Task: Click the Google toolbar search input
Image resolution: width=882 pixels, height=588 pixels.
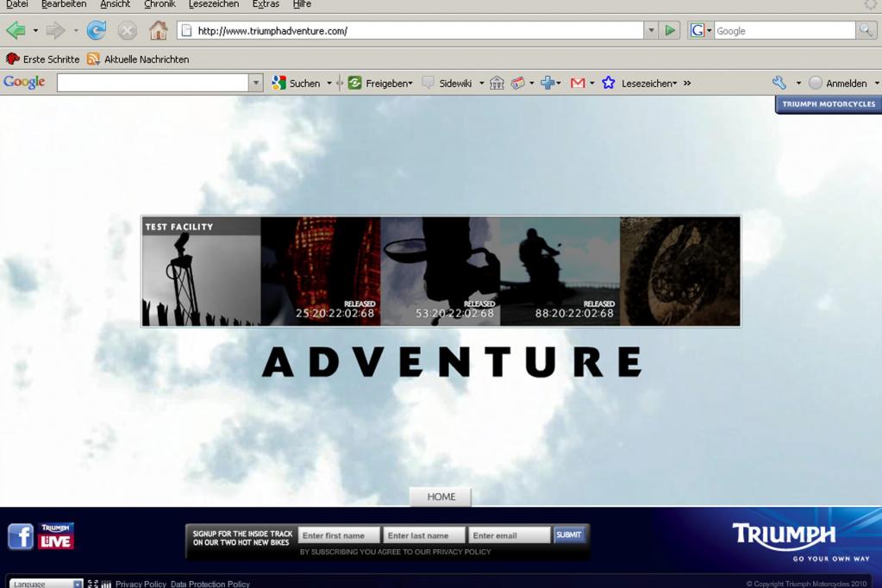Action: click(x=153, y=84)
